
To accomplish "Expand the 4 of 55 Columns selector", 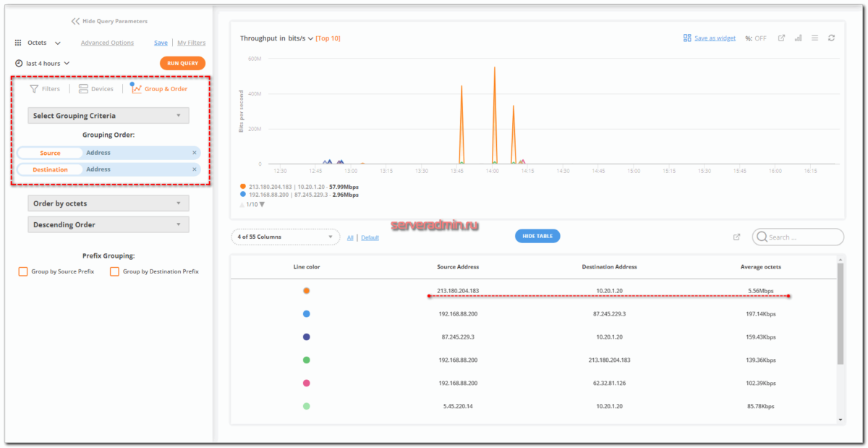I will coord(286,237).
